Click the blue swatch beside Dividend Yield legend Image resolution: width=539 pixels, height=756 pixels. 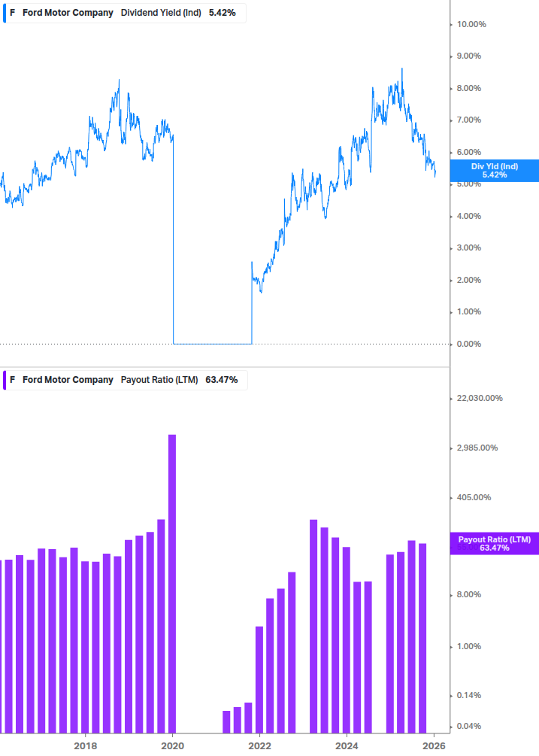pyautogui.click(x=4, y=13)
